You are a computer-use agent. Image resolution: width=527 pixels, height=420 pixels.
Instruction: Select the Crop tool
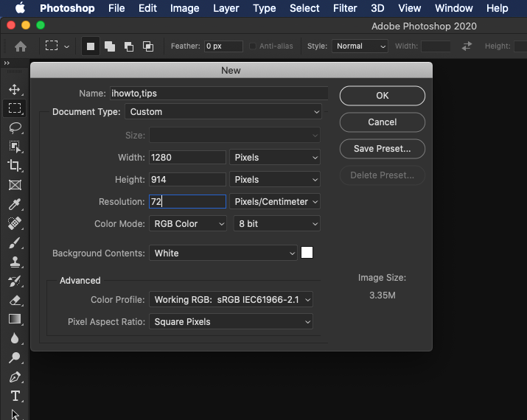coord(14,166)
